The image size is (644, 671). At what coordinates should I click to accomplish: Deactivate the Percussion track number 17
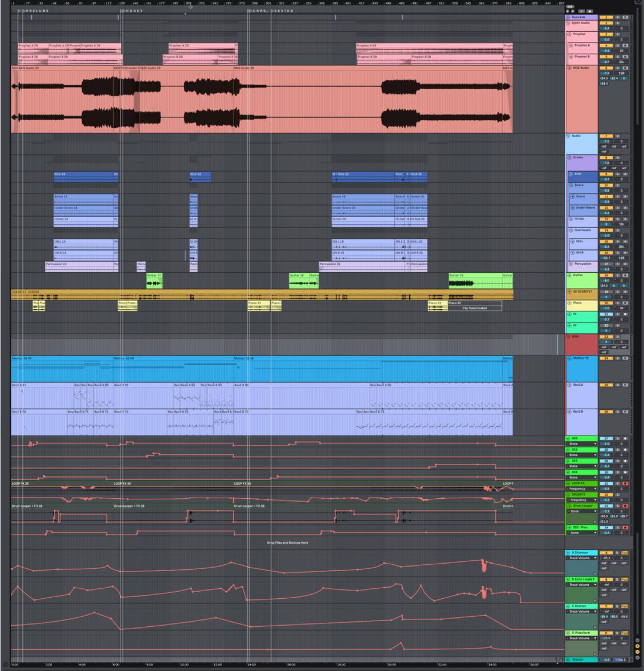pyautogui.click(x=606, y=264)
